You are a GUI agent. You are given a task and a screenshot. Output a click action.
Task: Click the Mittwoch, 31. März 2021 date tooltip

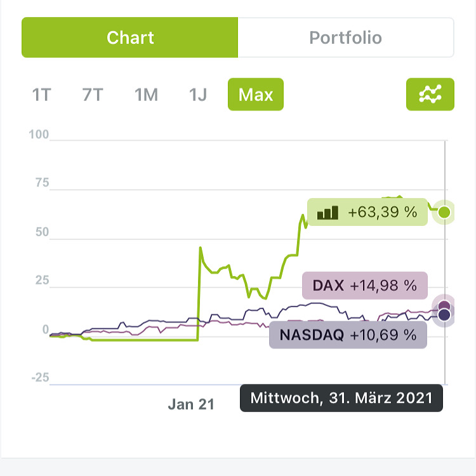pyautogui.click(x=341, y=399)
